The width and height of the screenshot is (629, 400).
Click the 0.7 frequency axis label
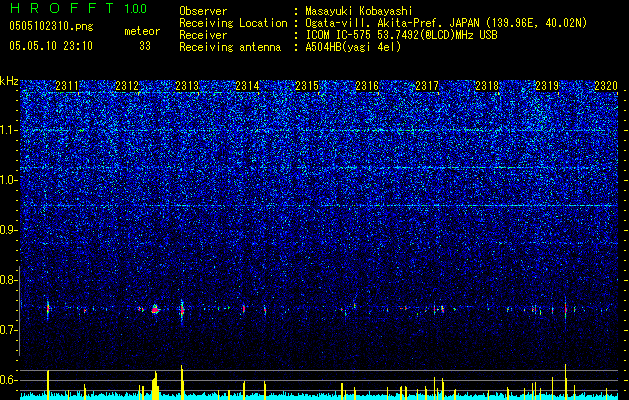[8, 330]
